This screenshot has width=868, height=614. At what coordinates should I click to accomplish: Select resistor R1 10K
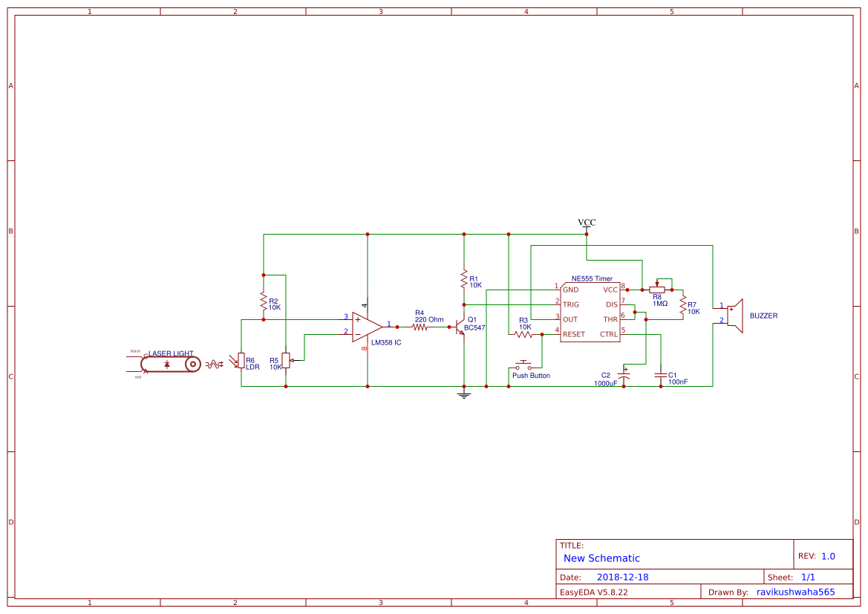pos(464,281)
